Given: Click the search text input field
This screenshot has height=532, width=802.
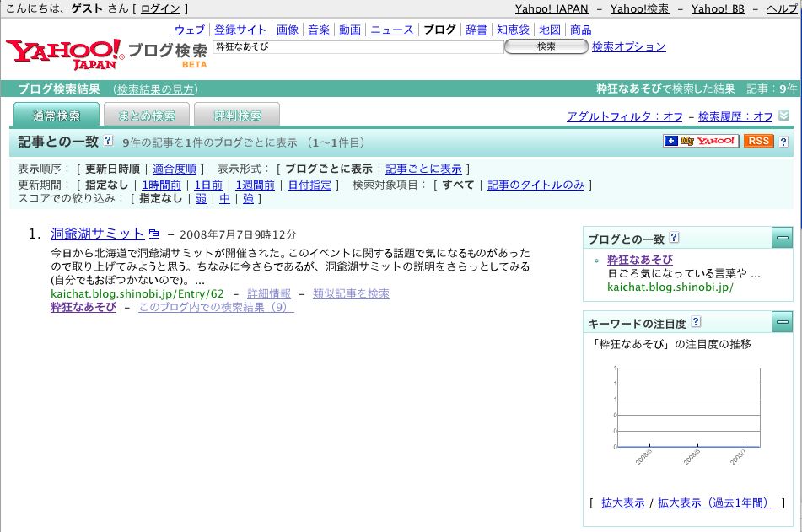Looking at the screenshot, I should (x=358, y=46).
